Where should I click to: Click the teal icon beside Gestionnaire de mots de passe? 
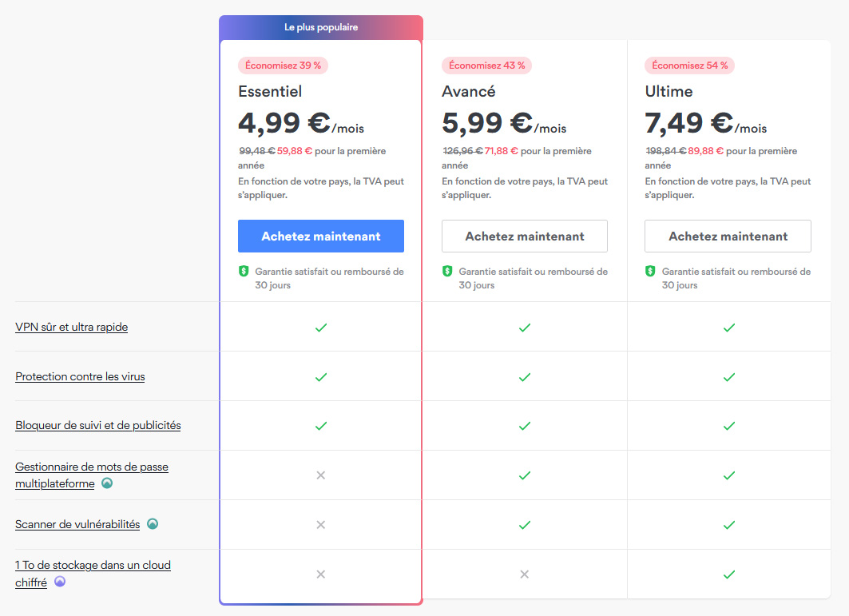[x=107, y=483]
